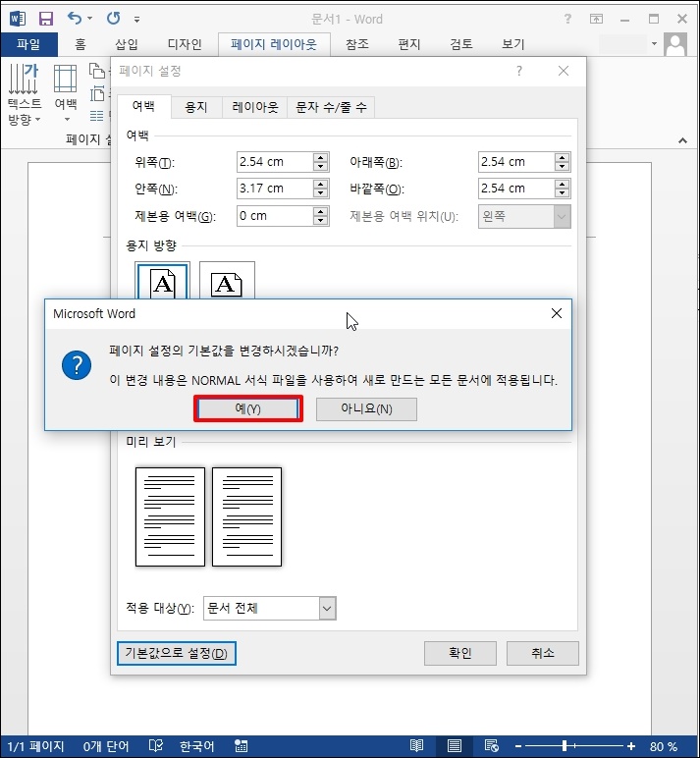Click the Word application icon in title bar
This screenshot has height=758, width=700.
tap(18, 19)
